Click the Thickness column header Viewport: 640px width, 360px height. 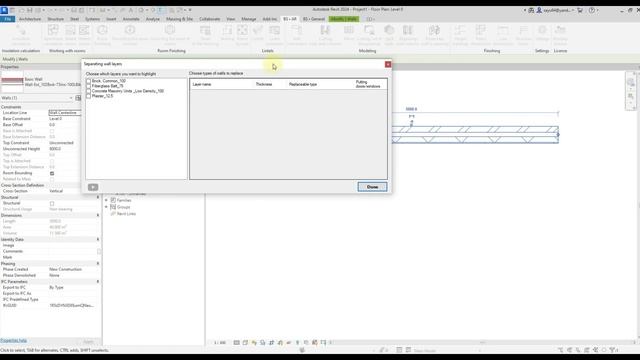pos(264,84)
